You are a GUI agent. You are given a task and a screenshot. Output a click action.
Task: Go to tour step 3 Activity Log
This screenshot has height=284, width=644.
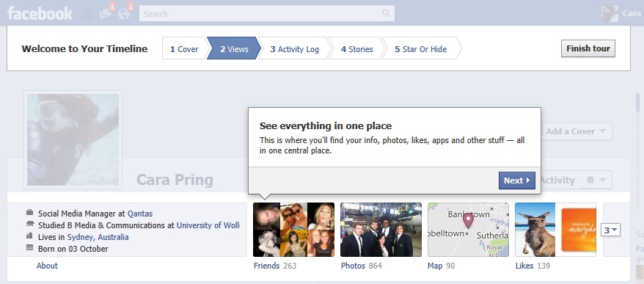(x=294, y=49)
